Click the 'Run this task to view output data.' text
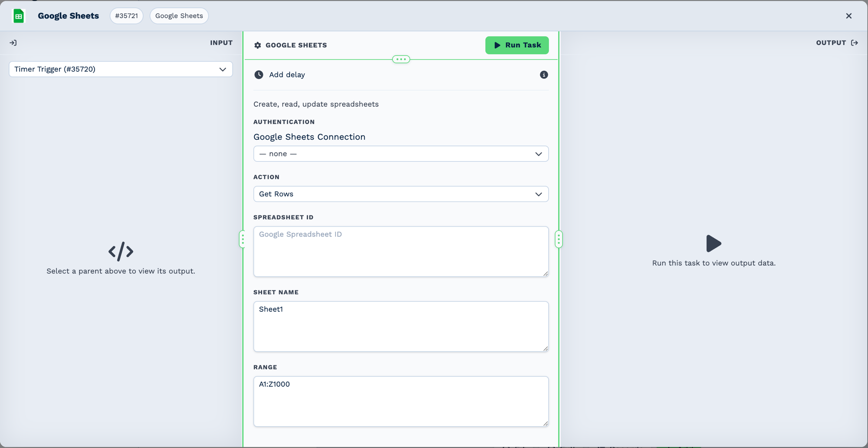This screenshot has width=868, height=448. (x=713, y=263)
